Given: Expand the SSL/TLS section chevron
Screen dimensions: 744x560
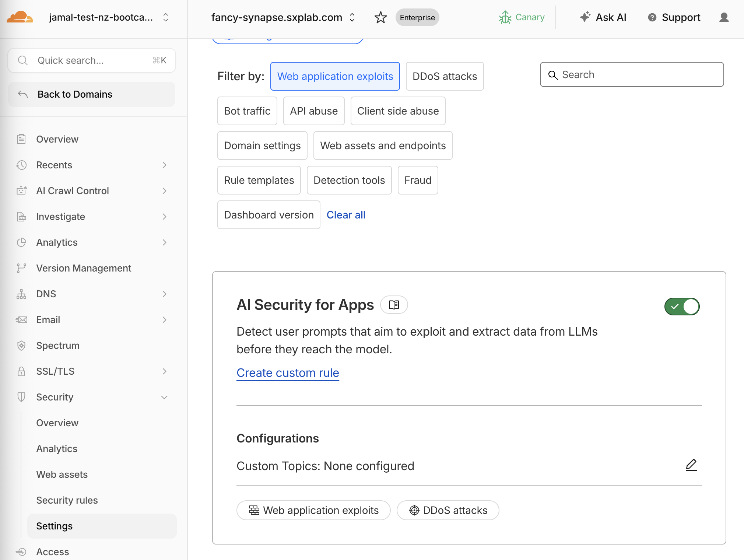Looking at the screenshot, I should 164,371.
